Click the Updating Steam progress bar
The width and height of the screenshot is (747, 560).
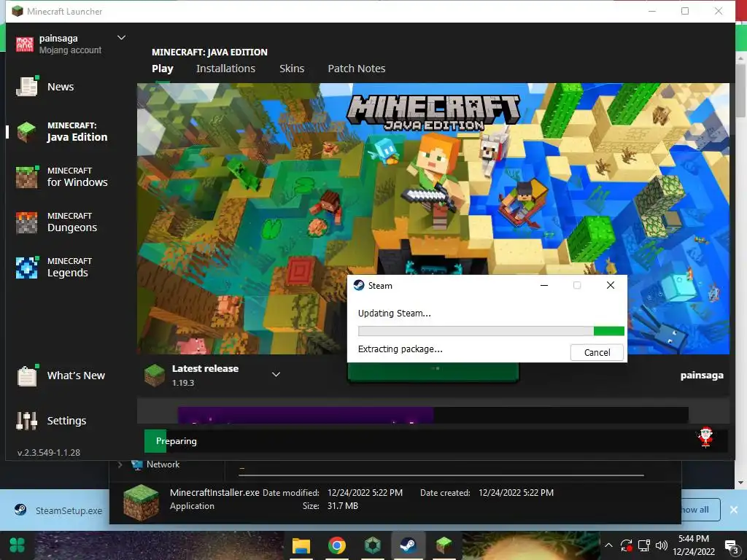[491, 331]
